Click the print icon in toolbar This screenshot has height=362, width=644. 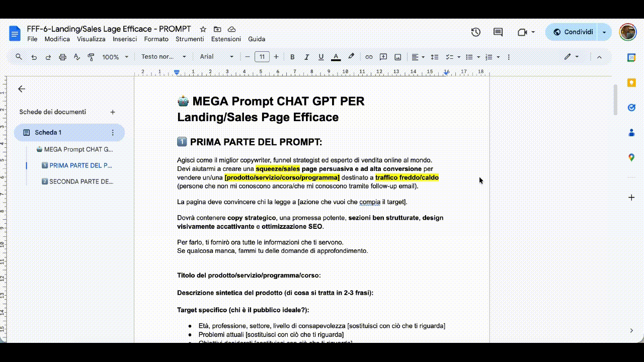pyautogui.click(x=62, y=57)
